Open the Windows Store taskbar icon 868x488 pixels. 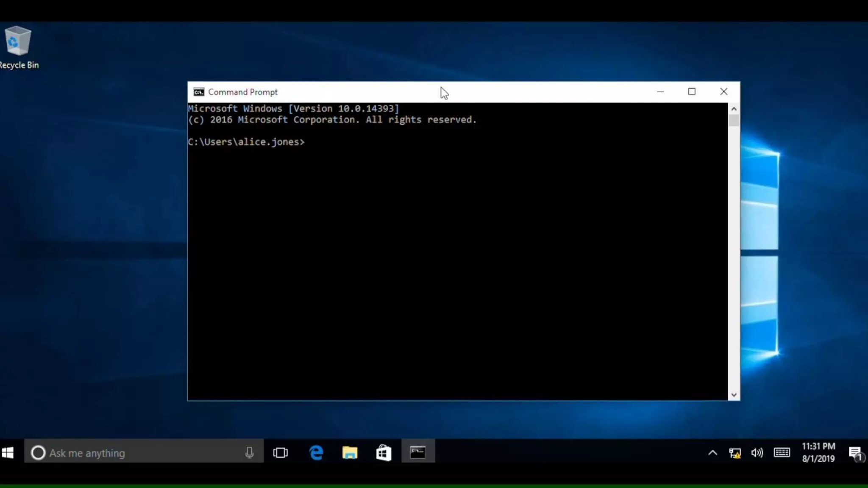click(384, 453)
